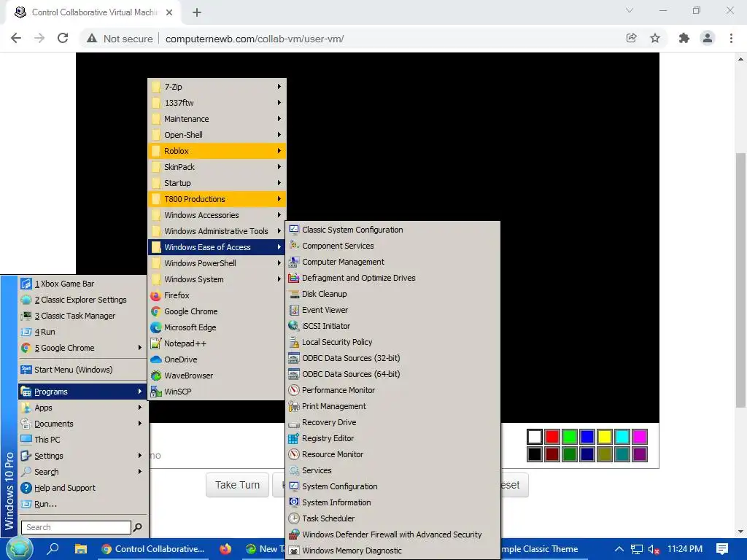The image size is (747, 560).
Task: Open Disk Cleanup icon
Action: coord(294,294)
